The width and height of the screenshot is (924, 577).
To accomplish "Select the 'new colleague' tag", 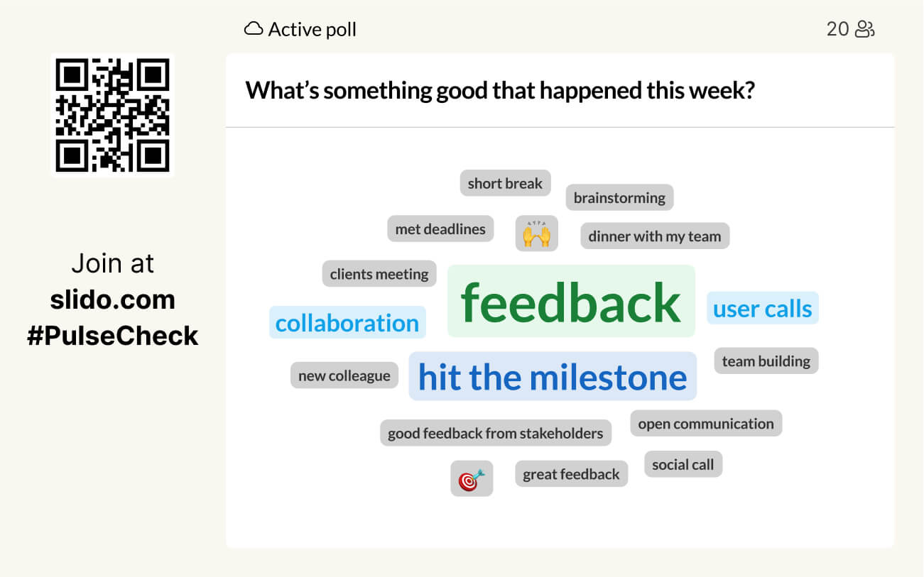I will click(x=344, y=375).
